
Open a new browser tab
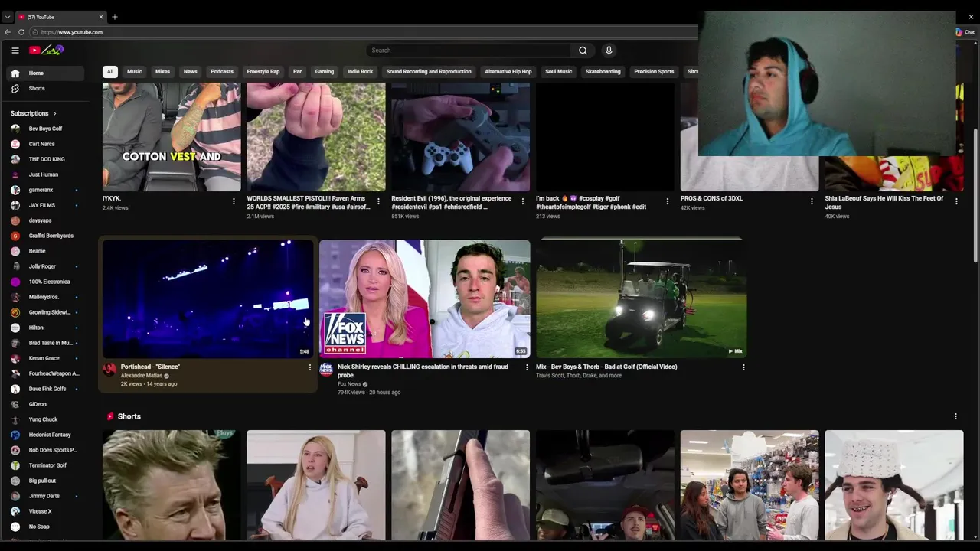(x=114, y=17)
